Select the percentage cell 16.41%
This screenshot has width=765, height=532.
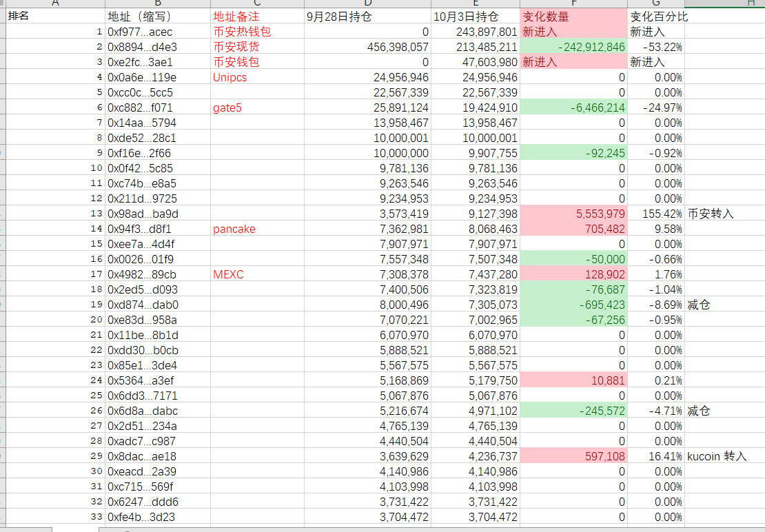655,456
